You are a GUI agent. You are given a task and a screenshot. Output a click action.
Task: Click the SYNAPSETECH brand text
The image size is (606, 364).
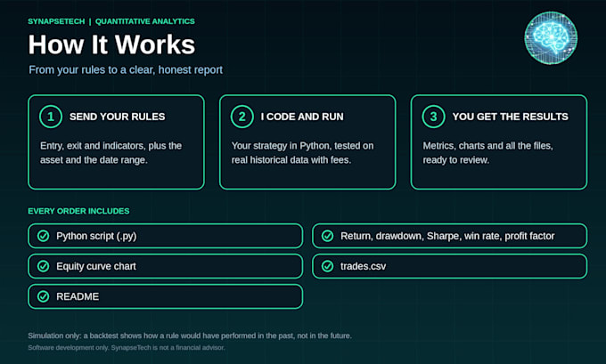tap(56, 21)
